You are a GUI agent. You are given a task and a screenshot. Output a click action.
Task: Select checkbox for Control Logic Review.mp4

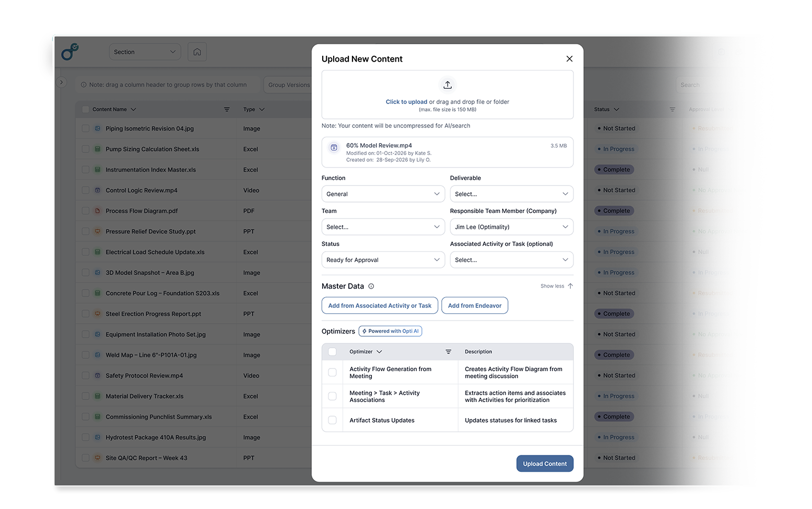(86, 191)
